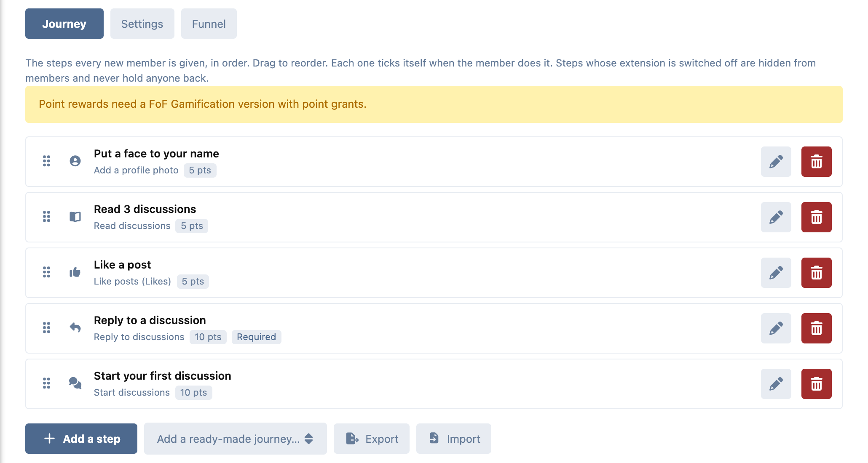868x463 pixels.
Task: Click the 'Start your first discussion' title
Action: (162, 376)
